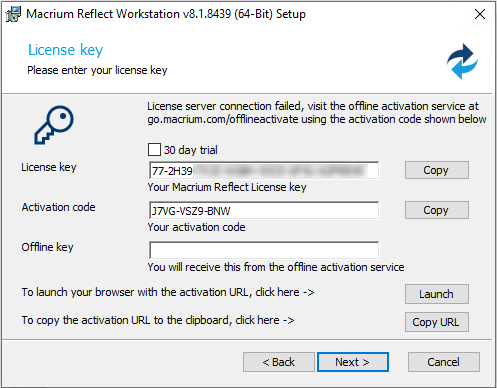The image size is (497, 388).
Task: Click the Macrium installer icon in title bar
Action: click(x=13, y=14)
